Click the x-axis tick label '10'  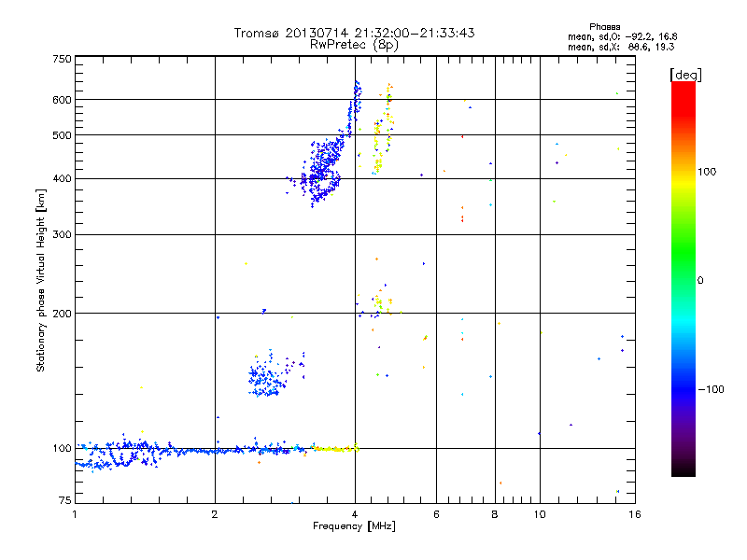540,514
